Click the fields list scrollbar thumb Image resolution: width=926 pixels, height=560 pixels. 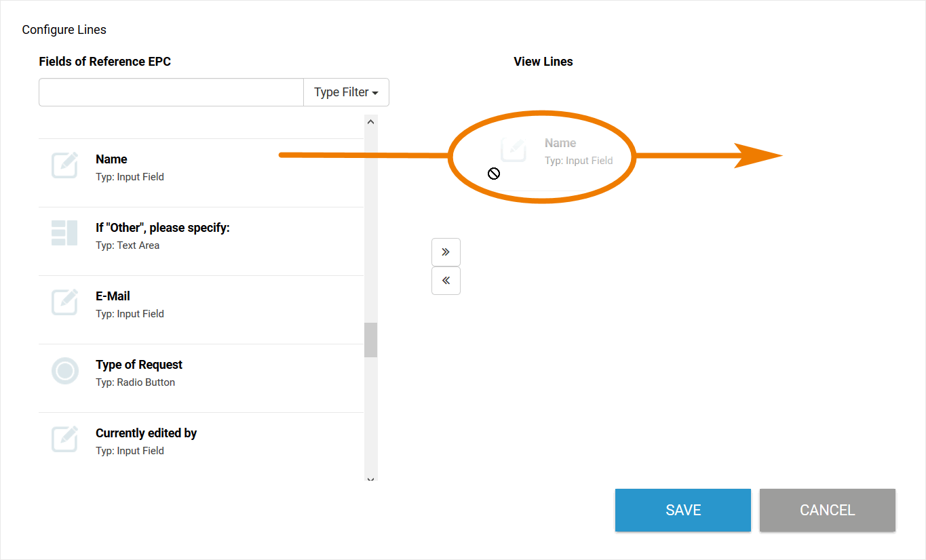(x=370, y=340)
